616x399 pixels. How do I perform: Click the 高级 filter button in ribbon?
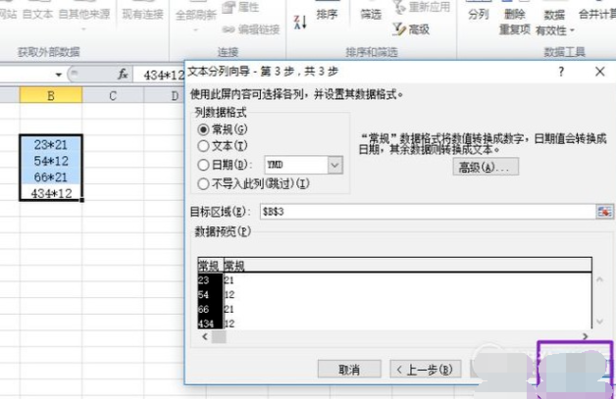(411, 29)
